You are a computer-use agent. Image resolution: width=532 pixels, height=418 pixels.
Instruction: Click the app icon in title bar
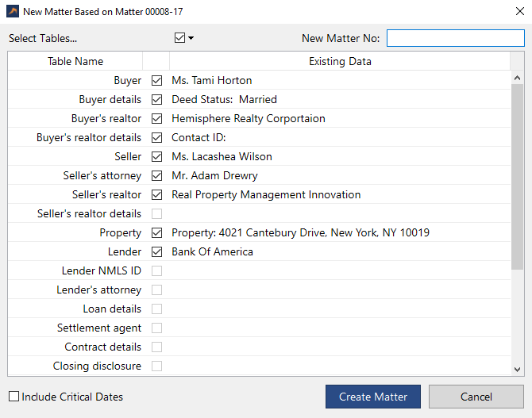tap(13, 12)
